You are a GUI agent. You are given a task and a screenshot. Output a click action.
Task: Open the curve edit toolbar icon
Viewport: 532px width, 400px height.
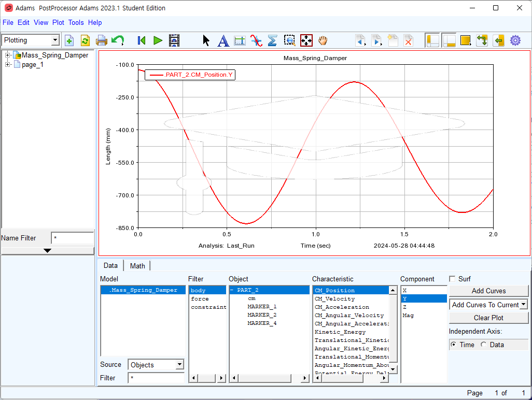(256, 41)
